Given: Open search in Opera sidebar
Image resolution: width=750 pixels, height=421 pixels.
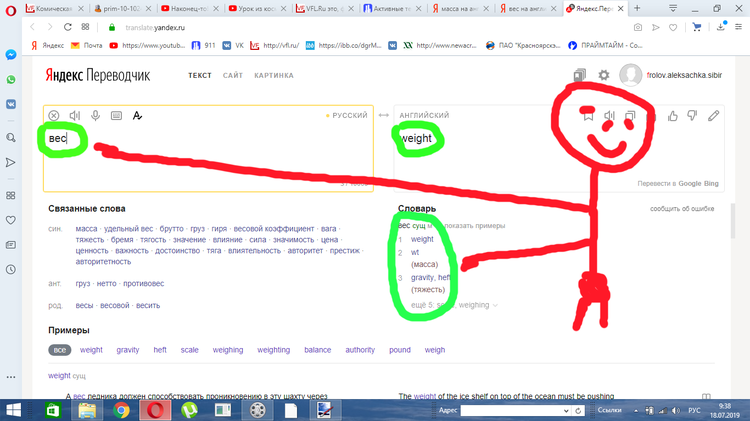Looking at the screenshot, I should tap(11, 138).
